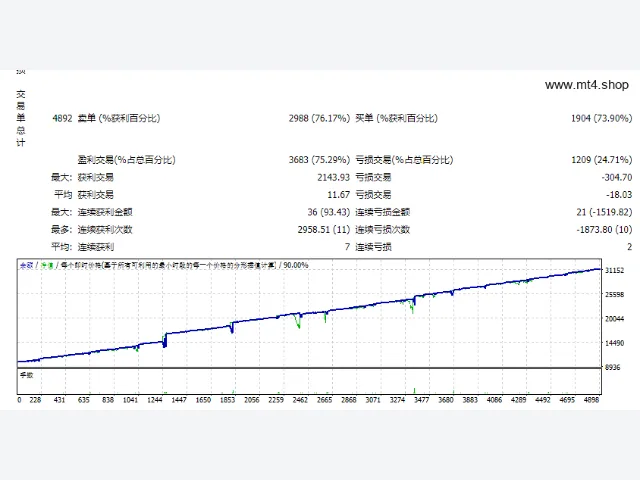Screen dimensions: 640x480
Task: Select the 连续获利次数 label
Action: pyautogui.click(x=105, y=229)
